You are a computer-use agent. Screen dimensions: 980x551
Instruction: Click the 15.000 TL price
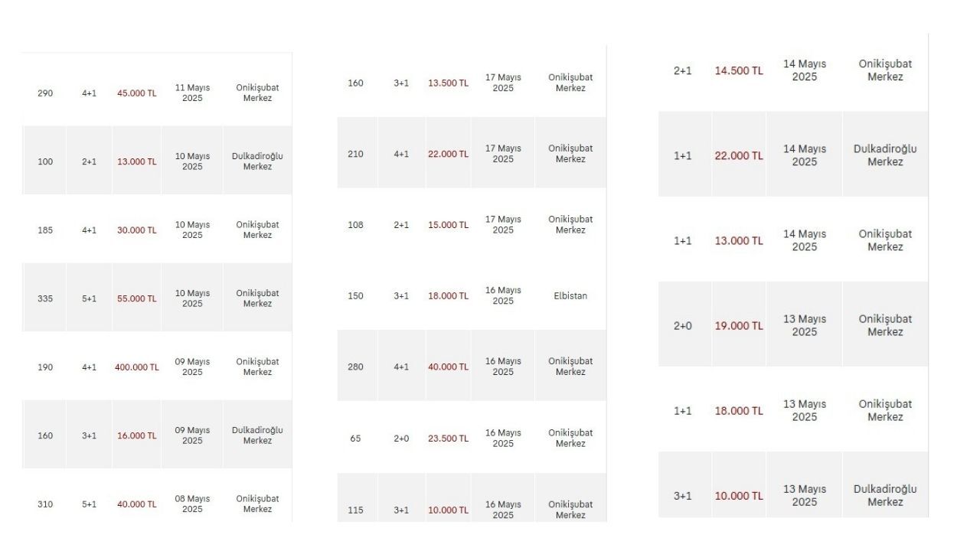tap(448, 225)
